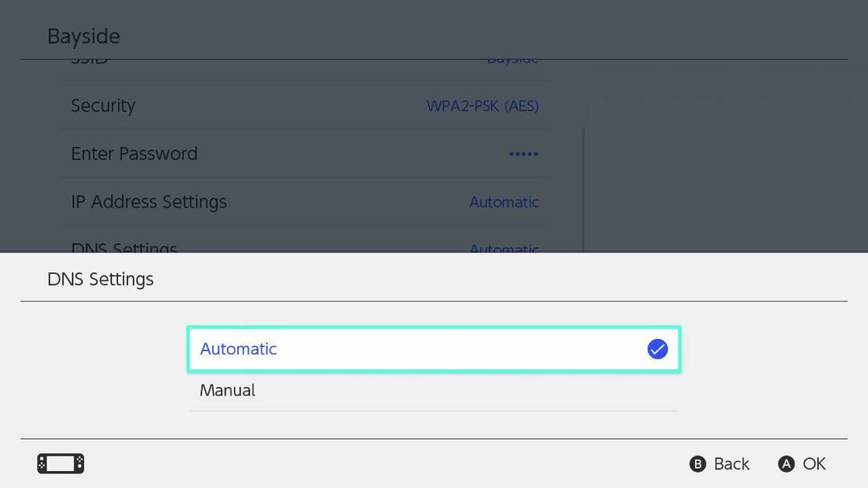Click the checkmark icon next to Automatic
868x488 pixels.
[657, 348]
